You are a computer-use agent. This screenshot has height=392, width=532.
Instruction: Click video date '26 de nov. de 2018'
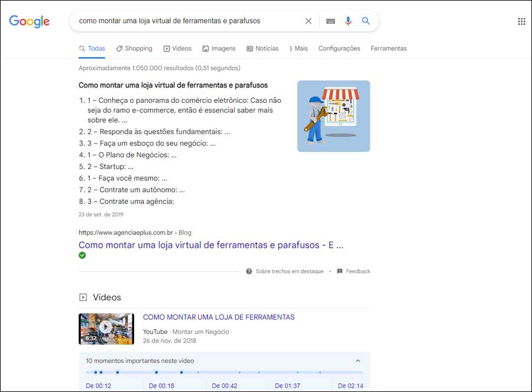click(x=170, y=341)
